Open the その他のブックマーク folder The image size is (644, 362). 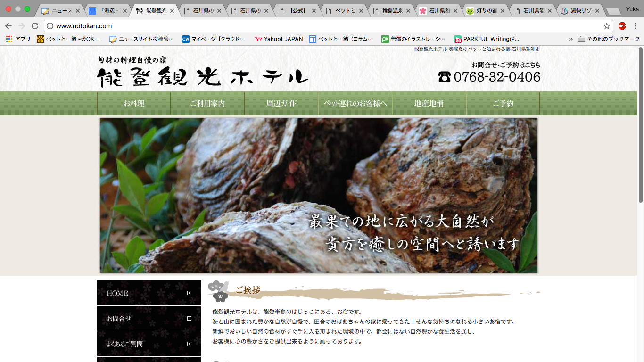point(609,39)
